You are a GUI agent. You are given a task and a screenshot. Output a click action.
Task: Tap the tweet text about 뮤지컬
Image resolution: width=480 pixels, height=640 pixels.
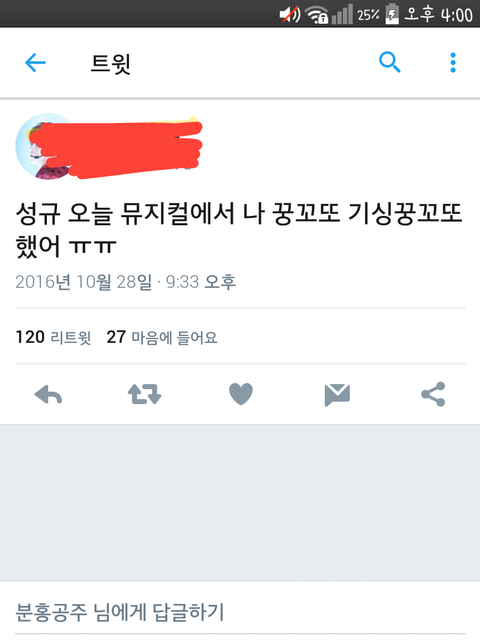[239, 230]
